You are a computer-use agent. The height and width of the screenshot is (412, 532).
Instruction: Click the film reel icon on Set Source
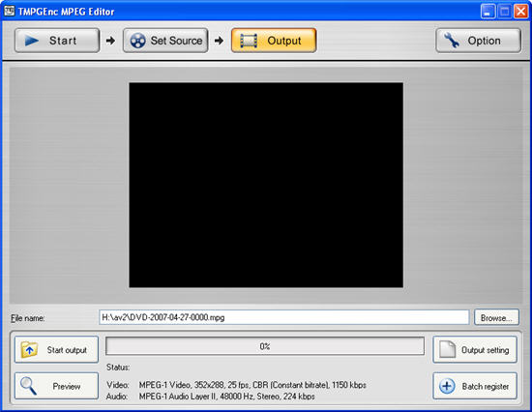(x=137, y=41)
